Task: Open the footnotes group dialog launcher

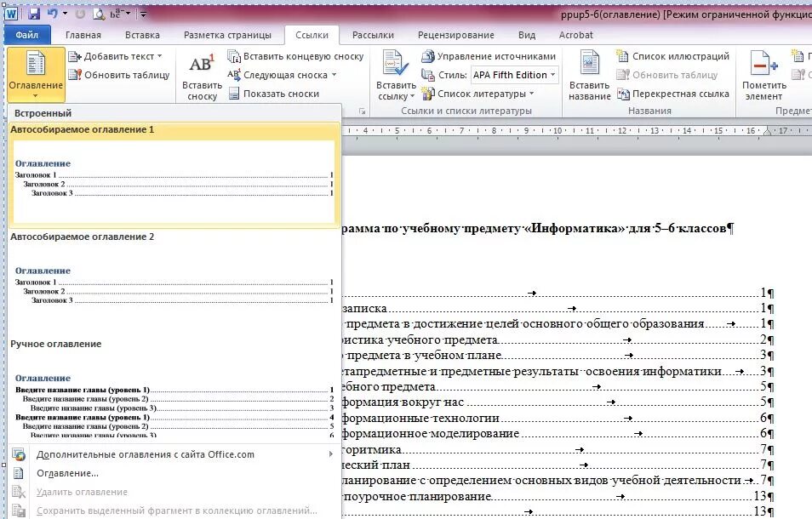Action: click(363, 111)
